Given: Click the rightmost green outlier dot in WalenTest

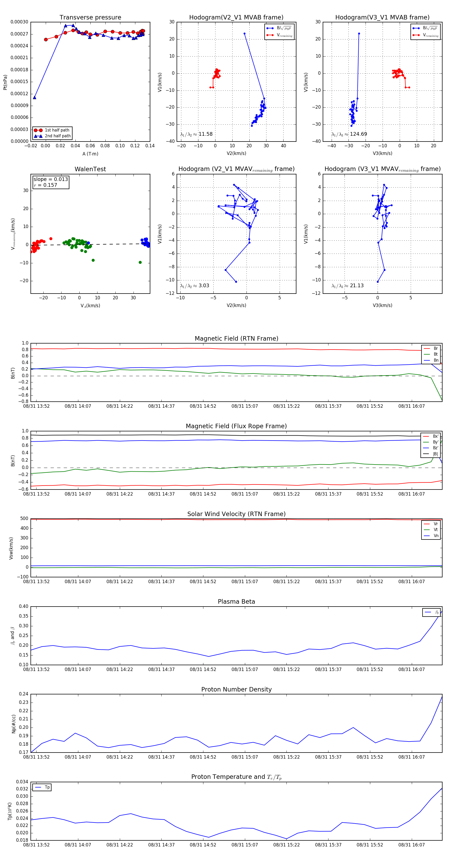Looking at the screenshot, I should pyautogui.click(x=140, y=262).
